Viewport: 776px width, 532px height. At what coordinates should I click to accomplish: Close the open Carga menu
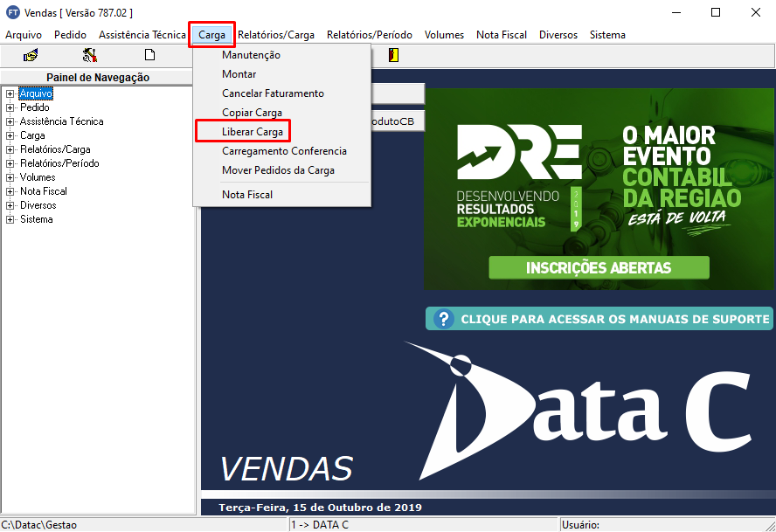click(x=211, y=35)
